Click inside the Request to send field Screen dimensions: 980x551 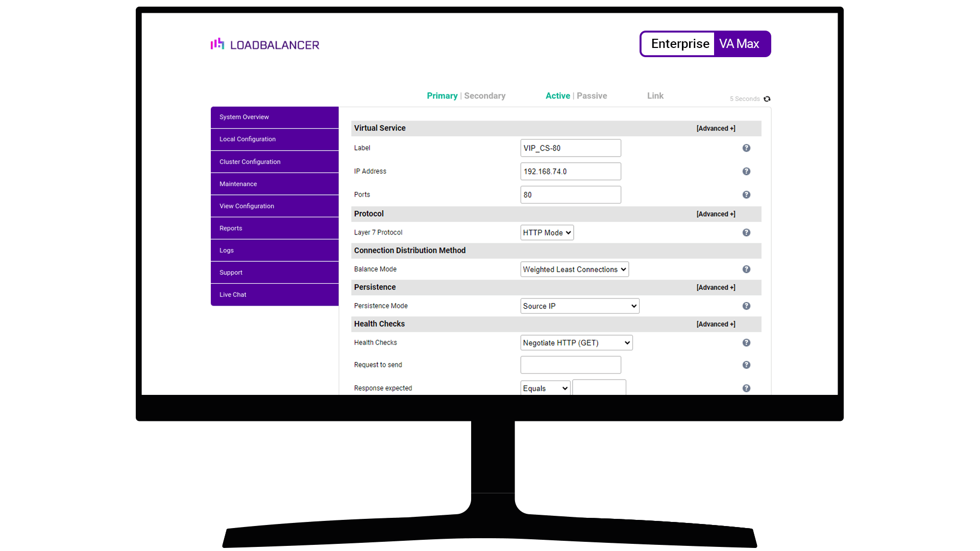pos(570,364)
